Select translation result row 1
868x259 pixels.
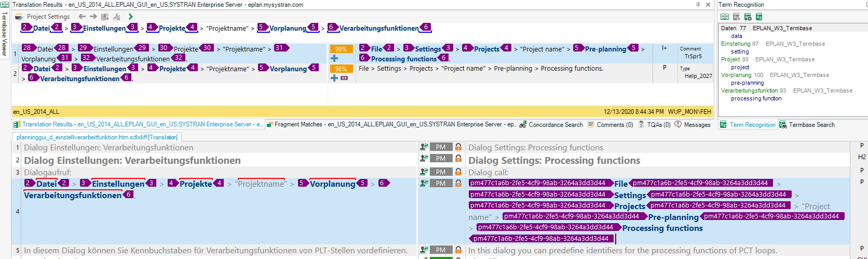pos(362,53)
